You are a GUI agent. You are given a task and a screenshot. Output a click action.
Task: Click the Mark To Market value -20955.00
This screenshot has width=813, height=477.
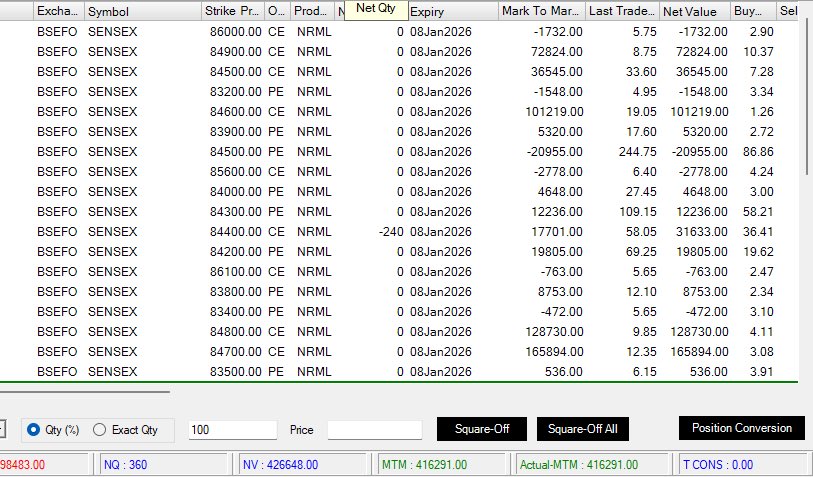[x=554, y=151]
